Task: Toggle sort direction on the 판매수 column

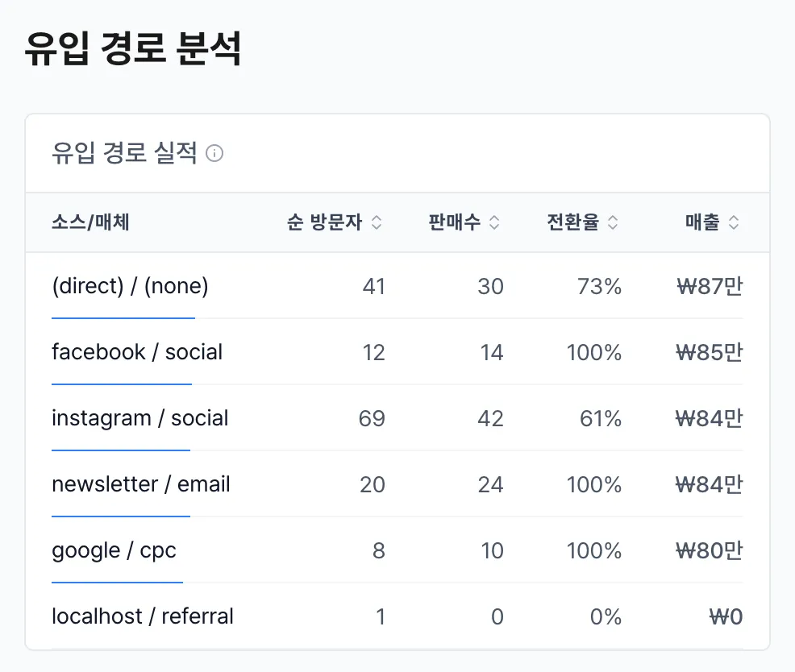Action: coord(495,222)
